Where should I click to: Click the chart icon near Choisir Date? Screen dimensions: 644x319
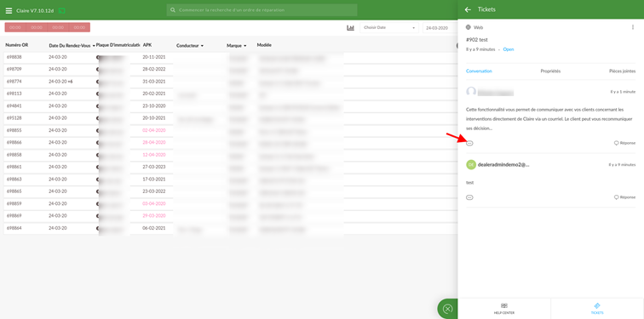pyautogui.click(x=350, y=28)
